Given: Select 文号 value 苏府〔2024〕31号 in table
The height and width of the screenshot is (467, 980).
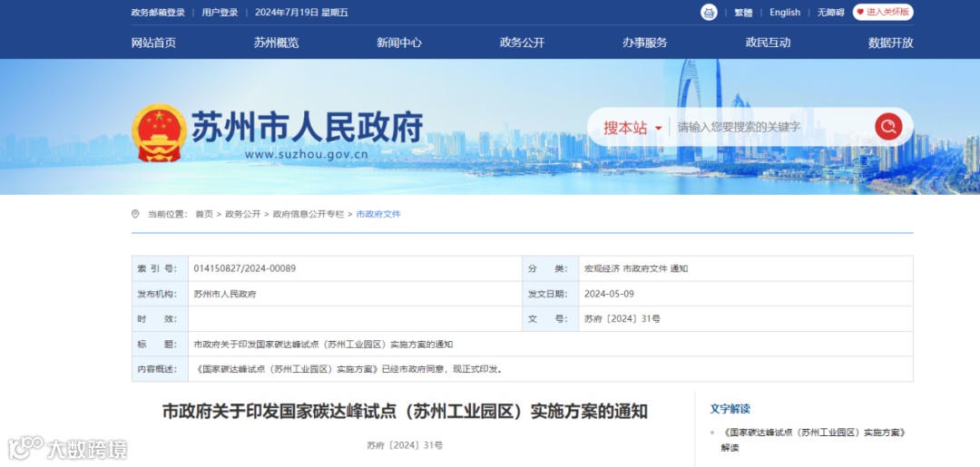Looking at the screenshot, I should pyautogui.click(x=622, y=318).
